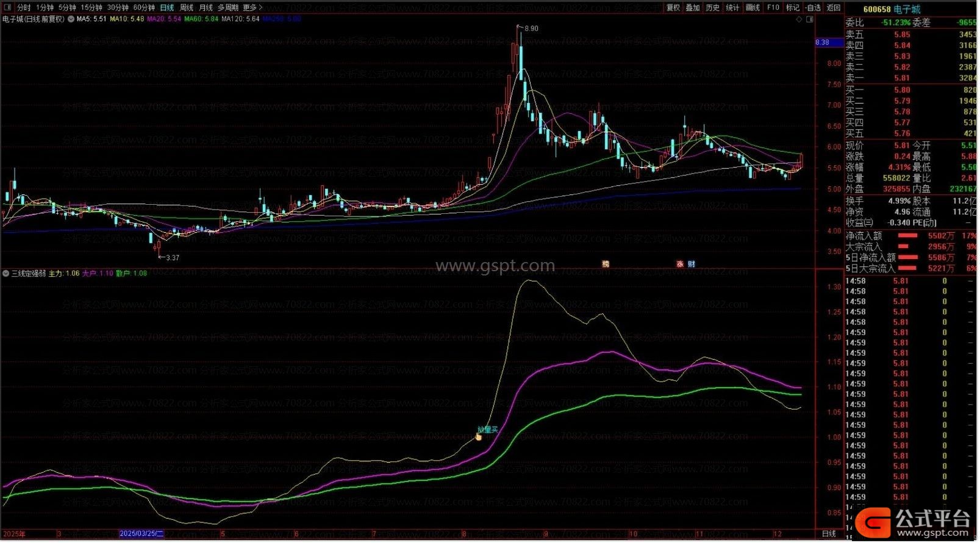Viewport: 980px width, 543px height.
Task: Click the 8.90 peak price label
Action: tap(531, 29)
